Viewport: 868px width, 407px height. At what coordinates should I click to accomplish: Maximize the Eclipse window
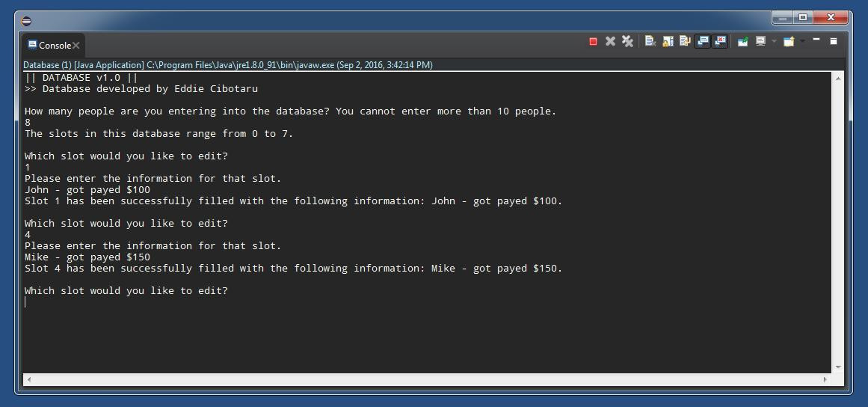click(x=803, y=18)
